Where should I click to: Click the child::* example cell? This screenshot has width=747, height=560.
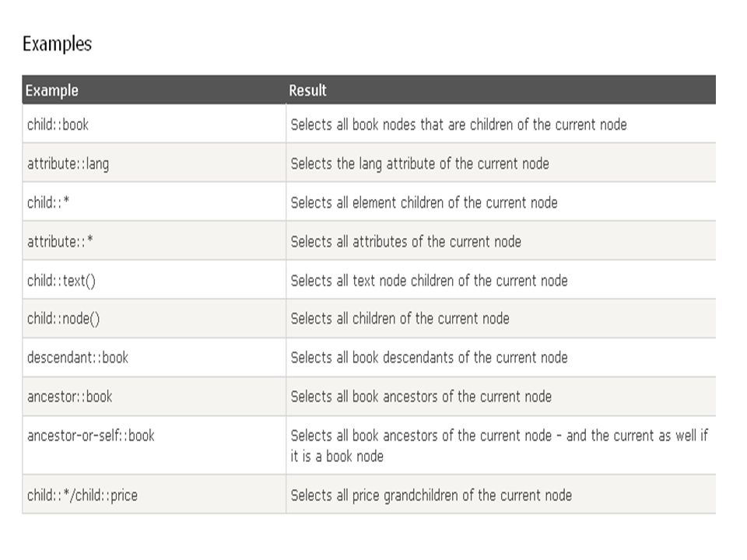pyautogui.click(x=154, y=202)
